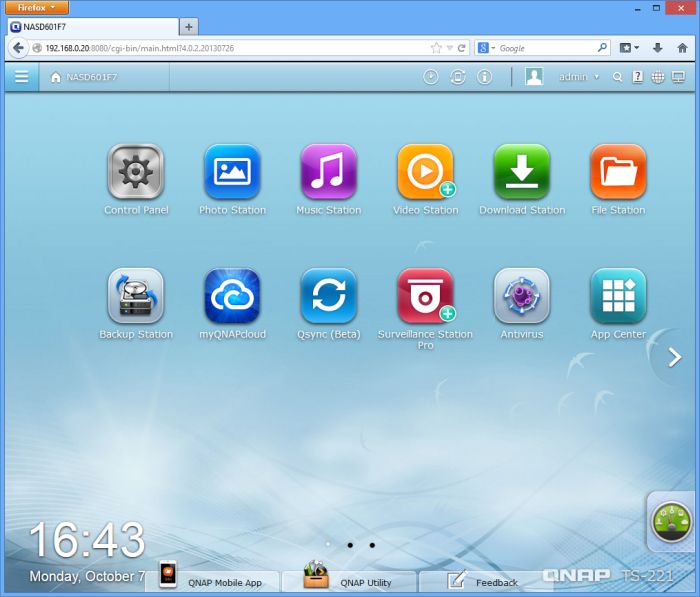Image resolution: width=700 pixels, height=597 pixels.
Task: Open the resource monitor dashboard gauge
Action: [x=671, y=522]
